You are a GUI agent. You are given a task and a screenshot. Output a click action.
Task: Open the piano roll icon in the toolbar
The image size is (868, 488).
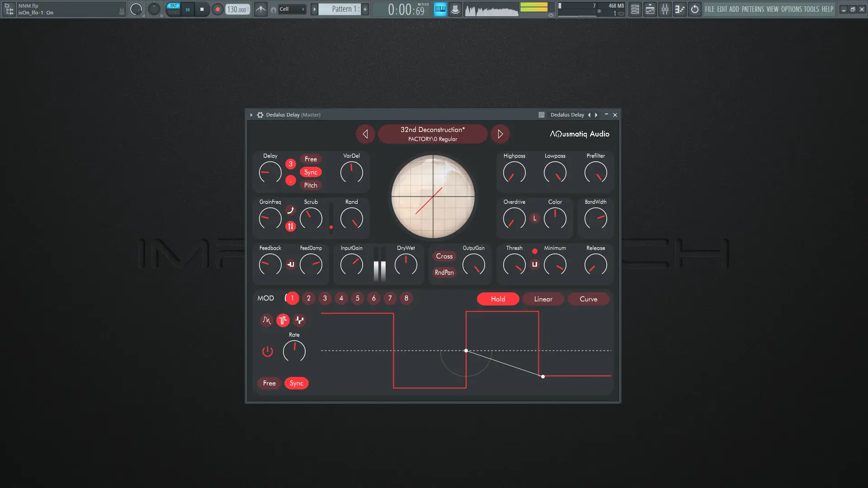(679, 9)
